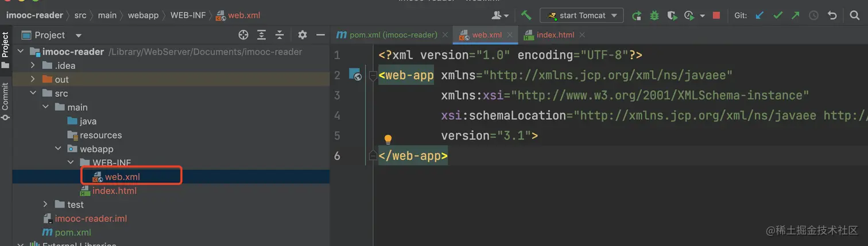
Task: Click main in the breadcrumb bar
Action: (107, 15)
